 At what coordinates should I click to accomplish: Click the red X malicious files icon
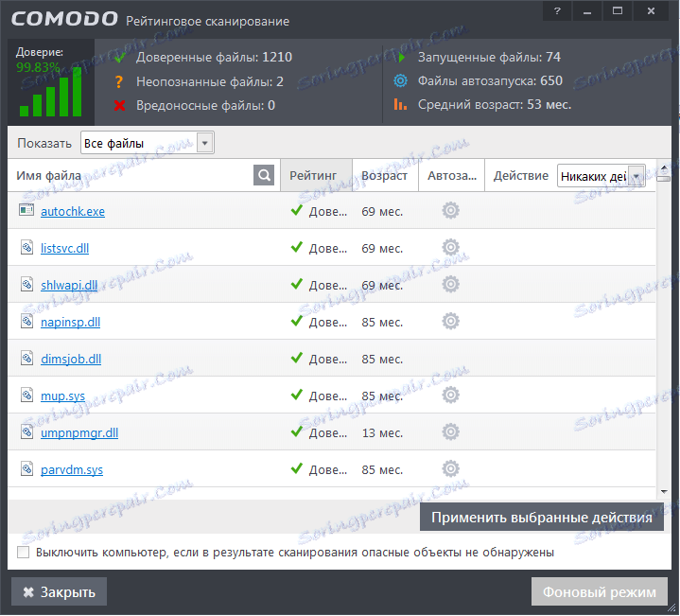(x=120, y=105)
